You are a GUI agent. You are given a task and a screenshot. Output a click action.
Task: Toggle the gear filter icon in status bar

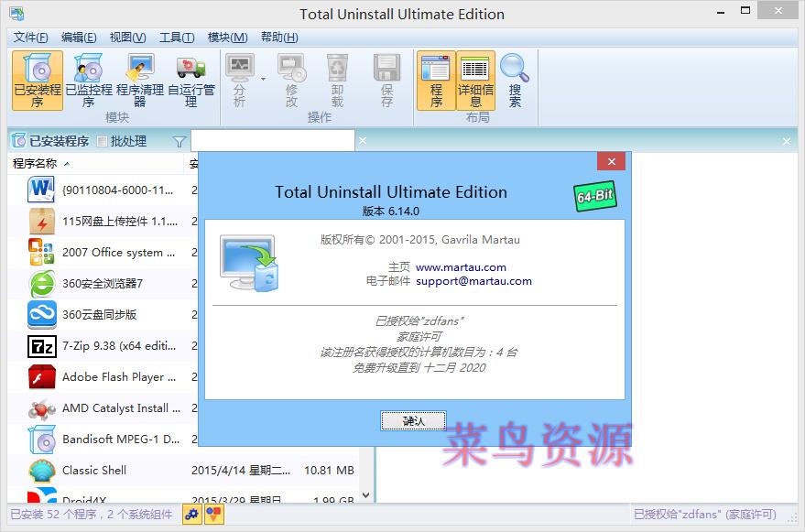pyautogui.click(x=192, y=515)
